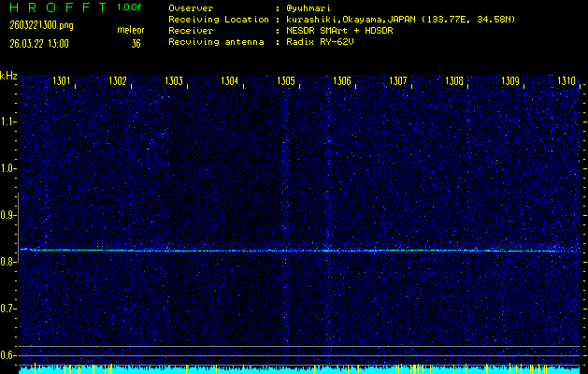Click the 1.00f version label
The height and width of the screenshot is (374, 588).
[x=131, y=7]
